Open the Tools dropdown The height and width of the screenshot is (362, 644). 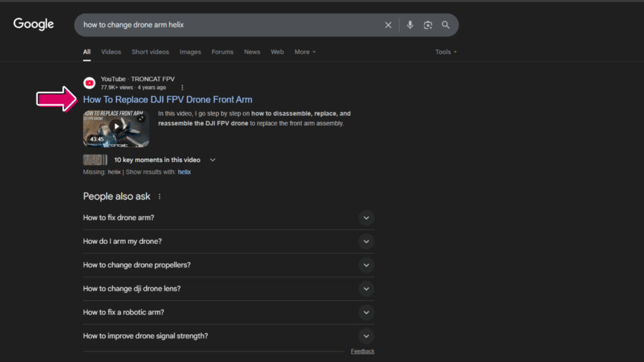(446, 52)
